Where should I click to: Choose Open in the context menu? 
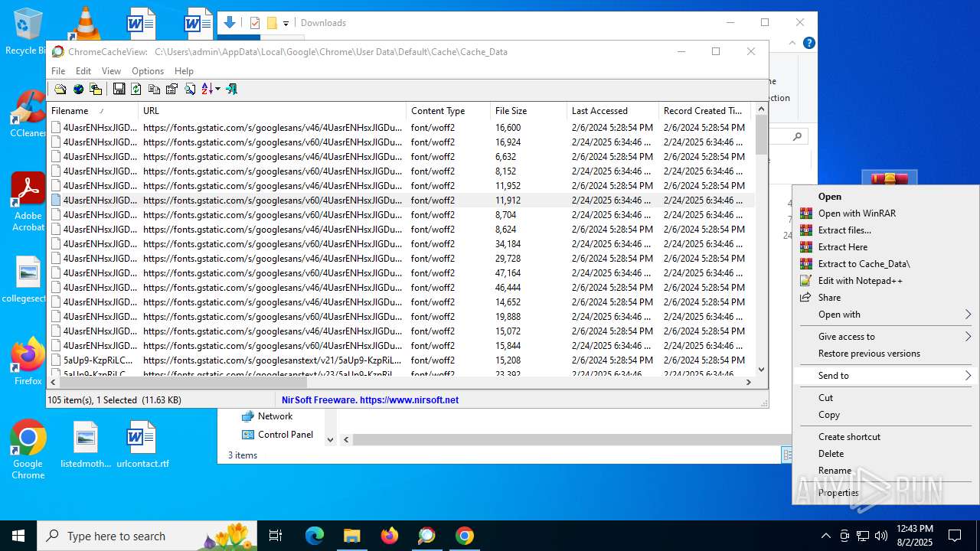tap(886, 197)
